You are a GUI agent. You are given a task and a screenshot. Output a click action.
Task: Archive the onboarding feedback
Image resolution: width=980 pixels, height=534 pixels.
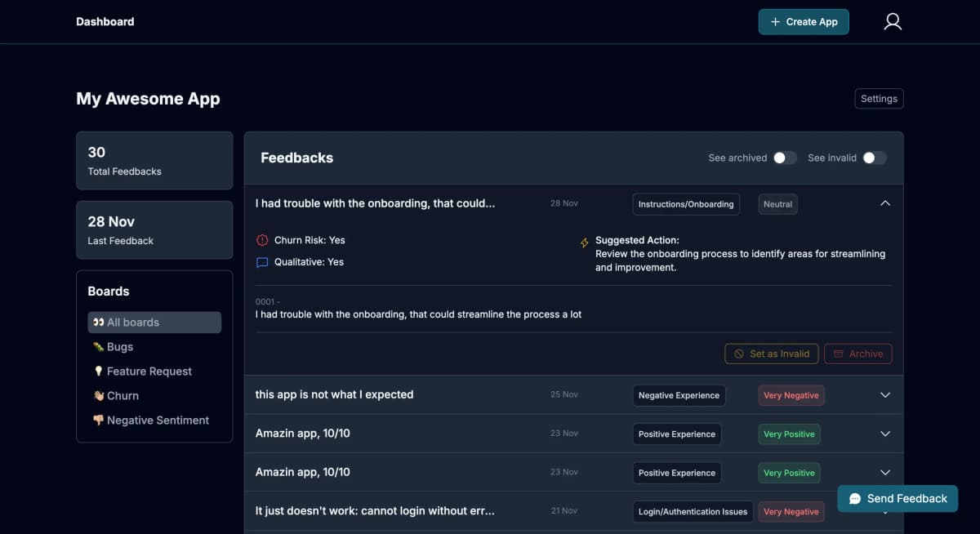coord(857,354)
